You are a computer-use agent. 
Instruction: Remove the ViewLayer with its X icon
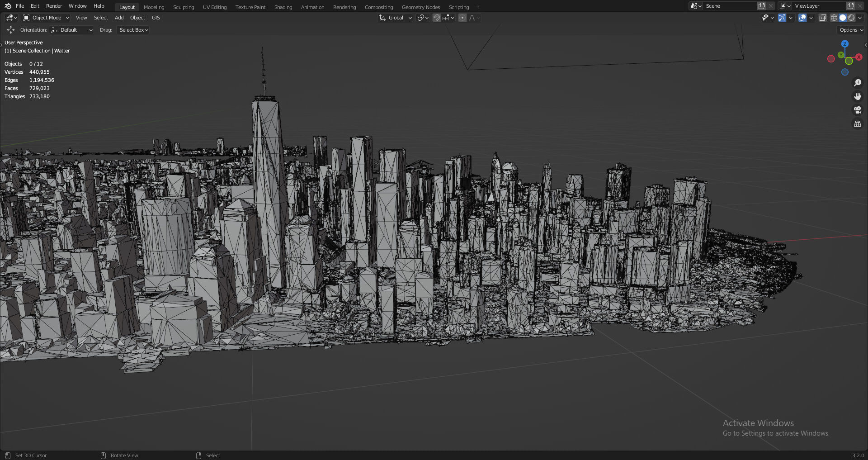click(x=860, y=6)
